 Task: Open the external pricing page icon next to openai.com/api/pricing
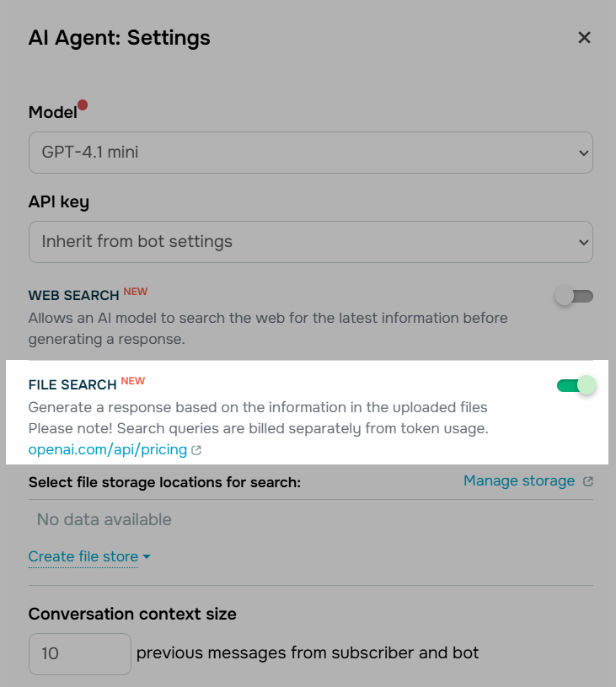click(x=196, y=450)
